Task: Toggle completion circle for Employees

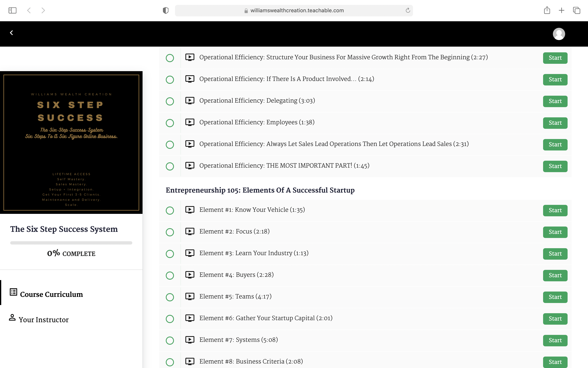Action: (170, 123)
